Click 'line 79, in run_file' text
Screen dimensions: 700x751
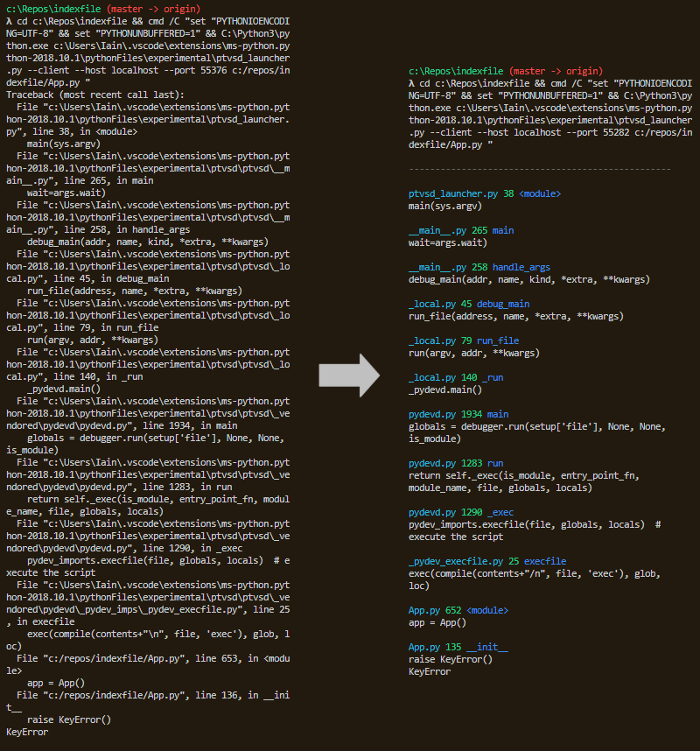[106, 327]
